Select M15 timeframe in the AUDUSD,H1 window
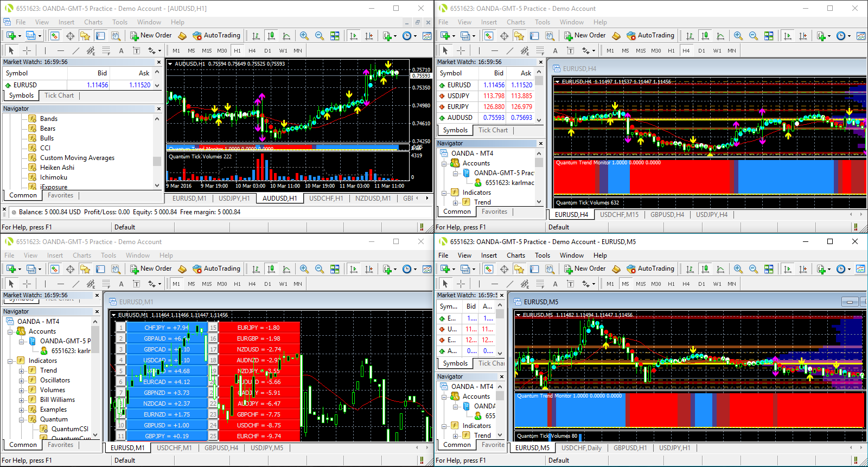The image size is (868, 467). coord(207,50)
